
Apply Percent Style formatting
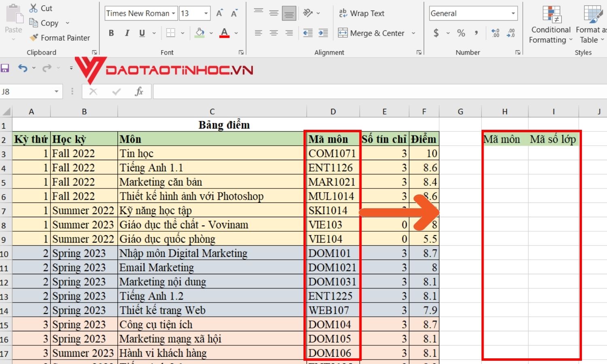[461, 33]
